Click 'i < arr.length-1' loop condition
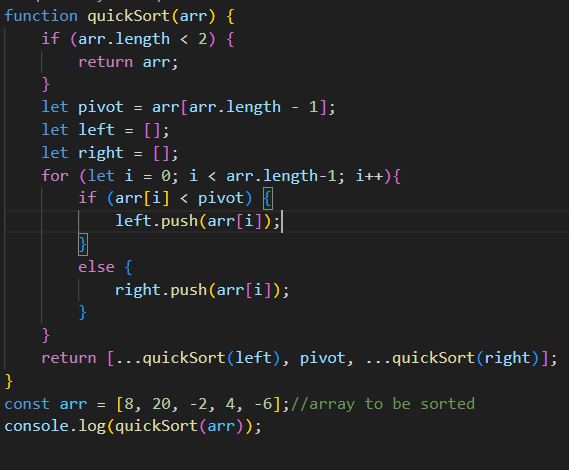This screenshot has width=569, height=470. (262, 176)
